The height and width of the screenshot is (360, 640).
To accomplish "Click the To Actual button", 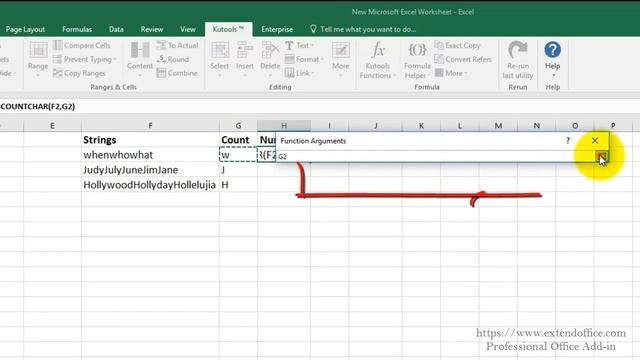I will (x=178, y=45).
